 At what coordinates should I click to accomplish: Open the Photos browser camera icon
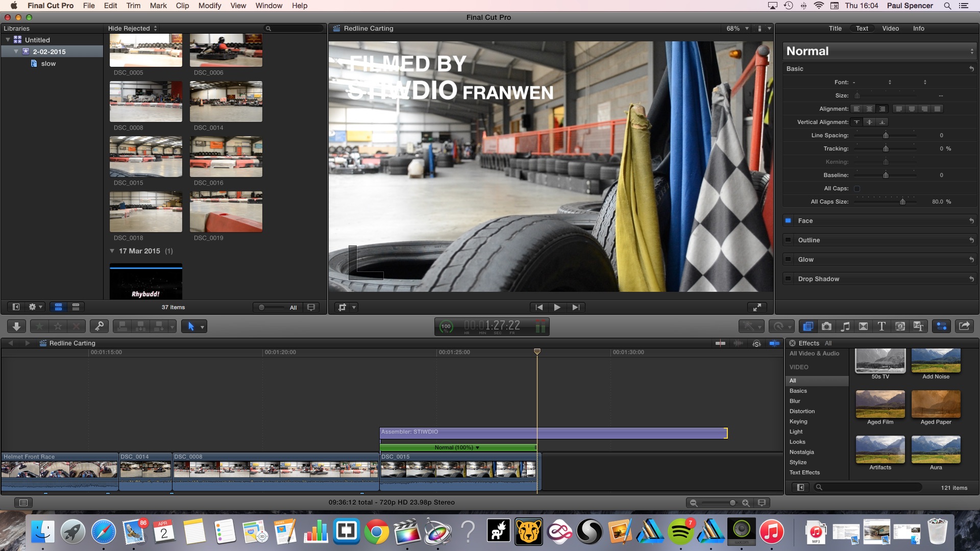tap(826, 327)
